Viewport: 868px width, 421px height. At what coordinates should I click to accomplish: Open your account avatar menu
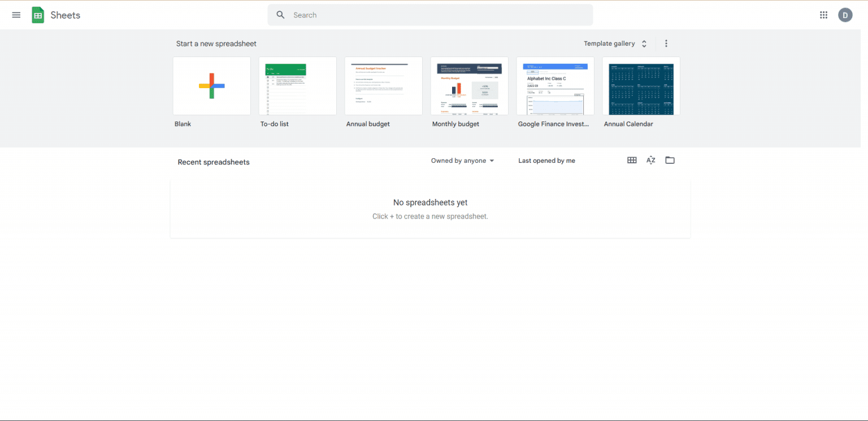845,15
